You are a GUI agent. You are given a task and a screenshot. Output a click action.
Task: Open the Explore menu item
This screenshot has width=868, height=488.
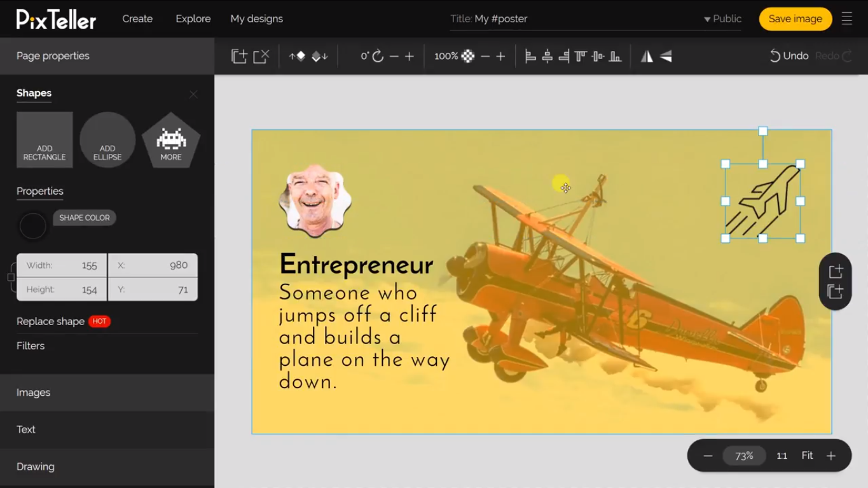[x=193, y=19]
